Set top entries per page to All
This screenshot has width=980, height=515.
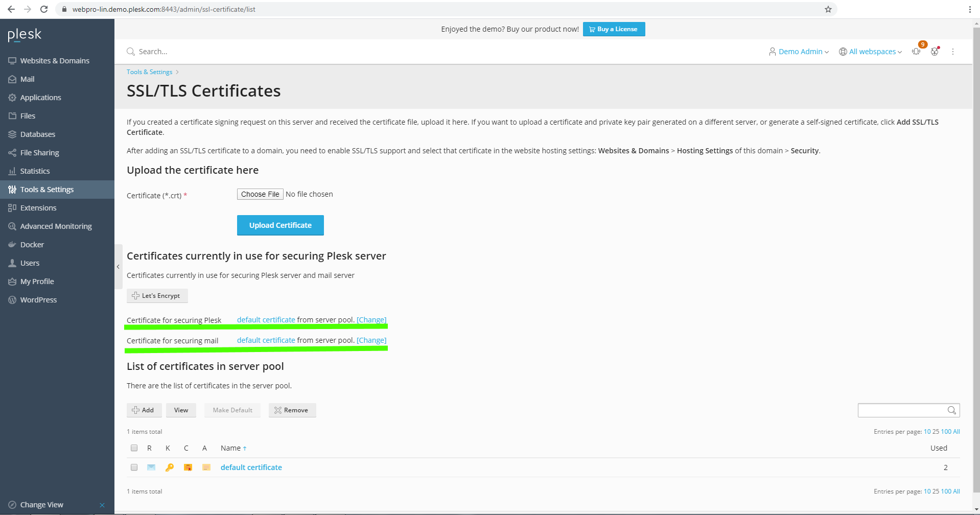click(x=956, y=432)
